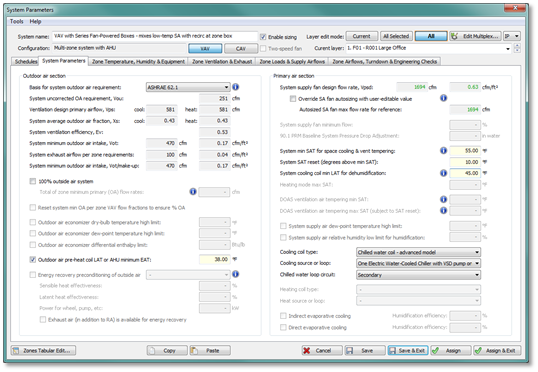This screenshot has width=538, height=372.
Task: Click the Zones Tabular Edit button
Action: coord(44,350)
